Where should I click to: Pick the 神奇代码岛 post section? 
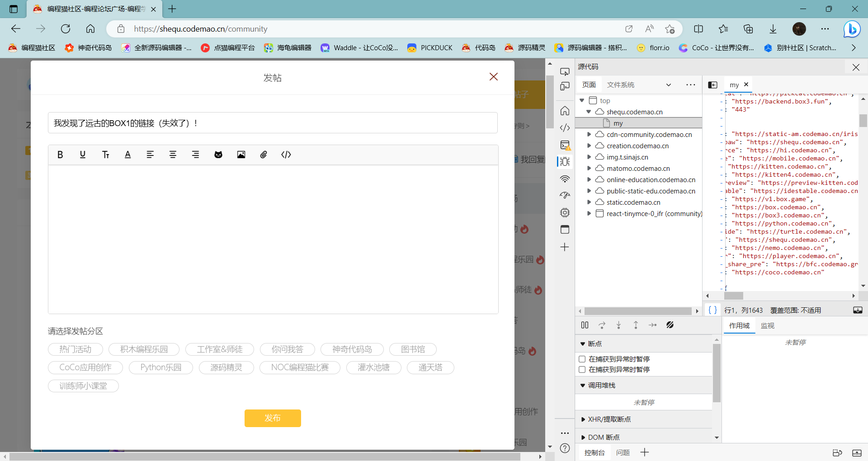(x=352, y=349)
